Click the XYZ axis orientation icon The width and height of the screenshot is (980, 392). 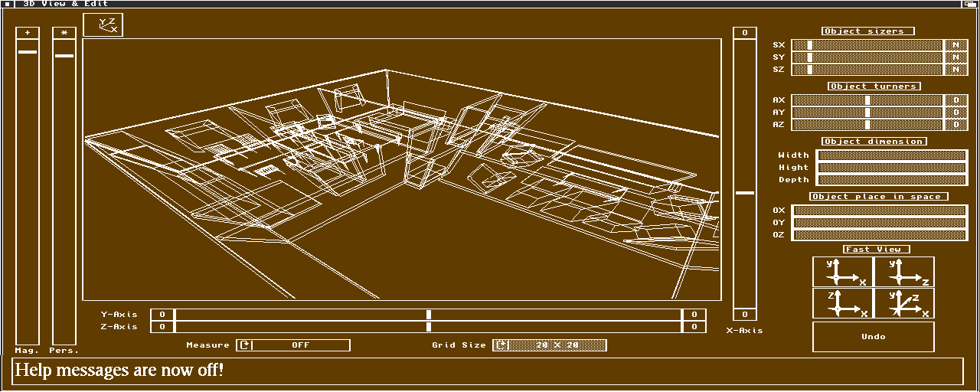(x=103, y=25)
